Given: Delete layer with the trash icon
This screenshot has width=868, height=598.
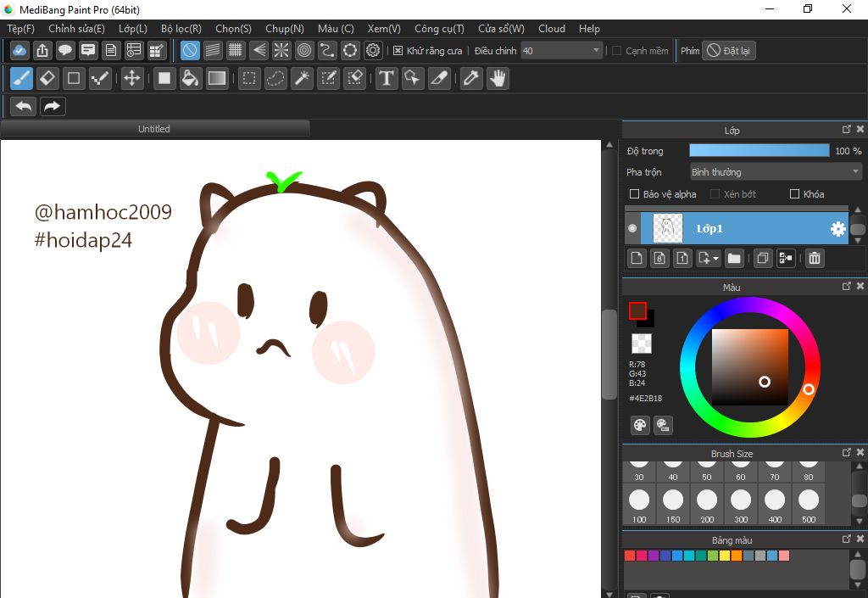Looking at the screenshot, I should coord(815,258).
